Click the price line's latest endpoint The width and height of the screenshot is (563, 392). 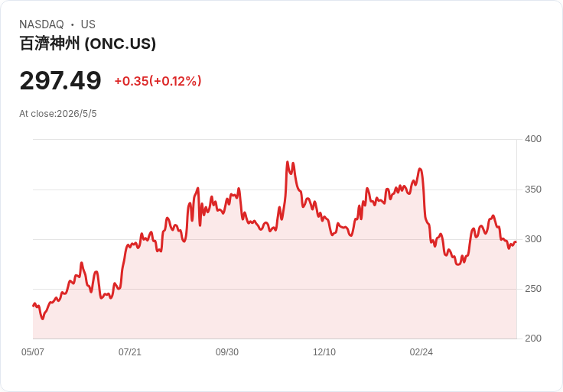516,242
